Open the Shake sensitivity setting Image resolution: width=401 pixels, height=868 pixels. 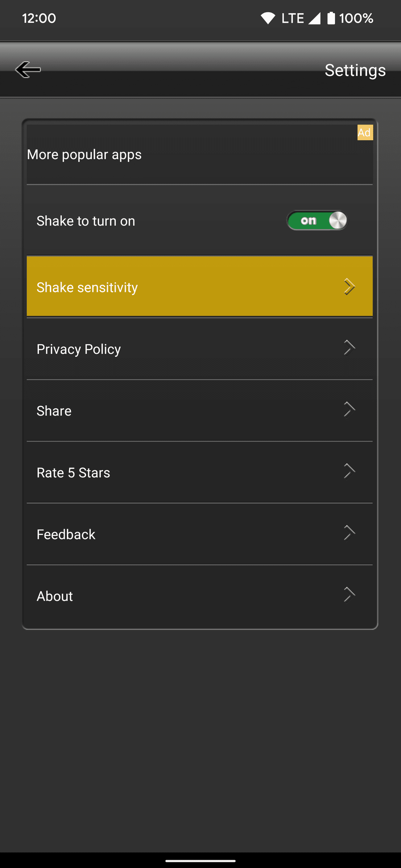pos(87,287)
